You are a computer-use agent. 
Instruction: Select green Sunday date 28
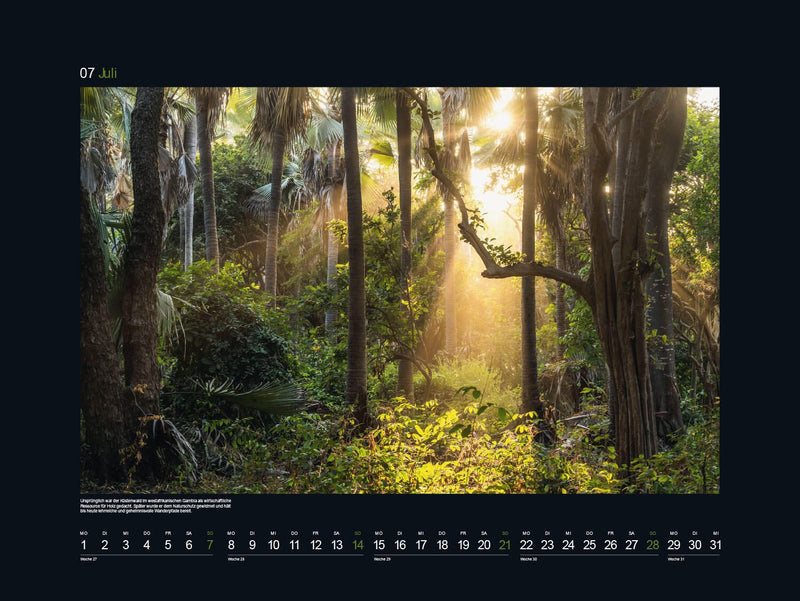pyautogui.click(x=653, y=545)
